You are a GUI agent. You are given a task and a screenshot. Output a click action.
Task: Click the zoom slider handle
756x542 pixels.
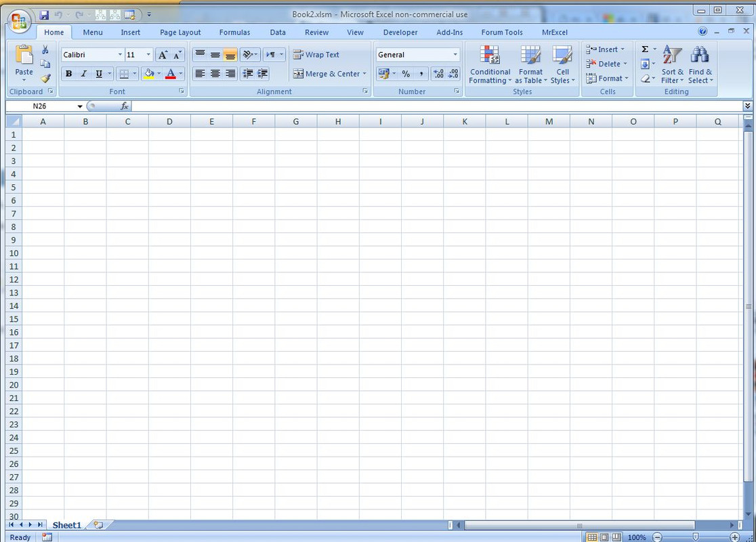(x=695, y=537)
